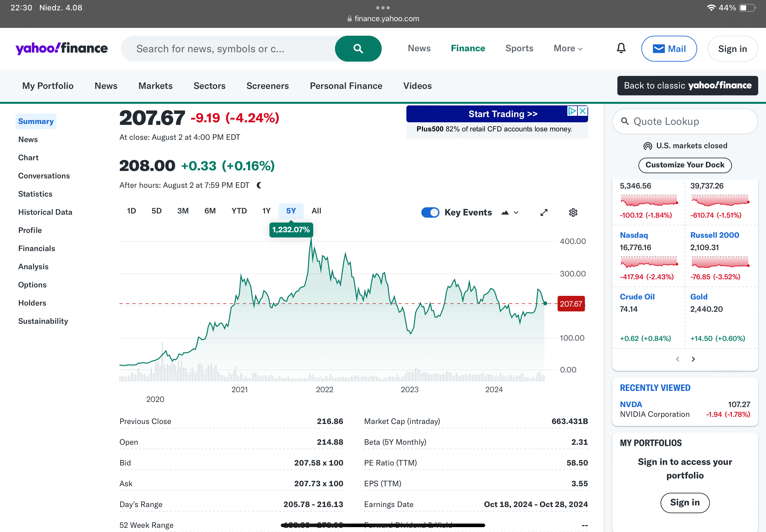Viewport: 766px width, 532px height.
Task: Click Sign in at top right
Action: [732, 49]
